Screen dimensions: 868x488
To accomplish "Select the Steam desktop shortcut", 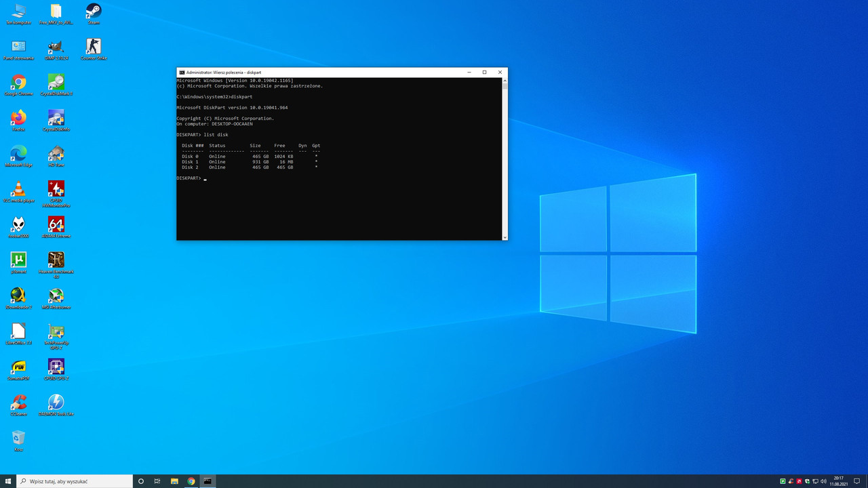I will (x=94, y=14).
